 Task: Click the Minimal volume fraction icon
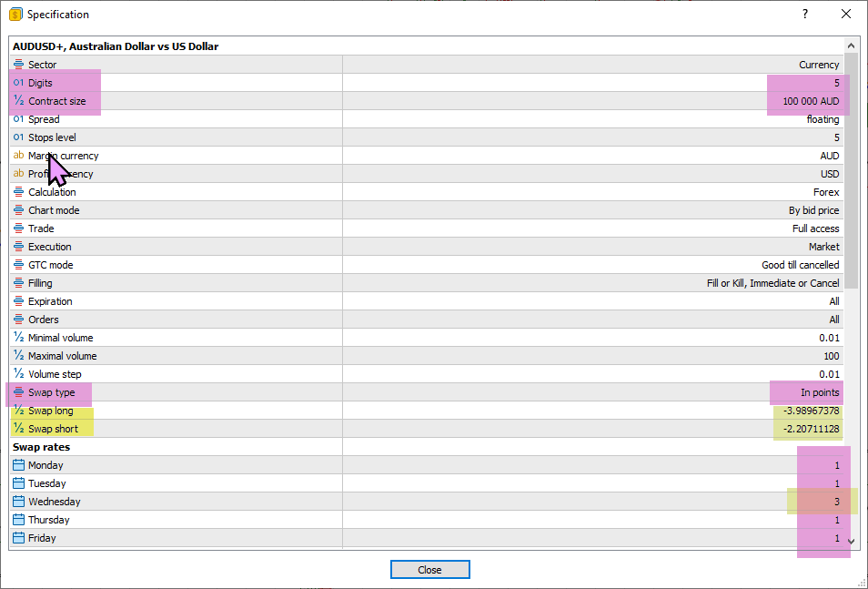click(18, 338)
